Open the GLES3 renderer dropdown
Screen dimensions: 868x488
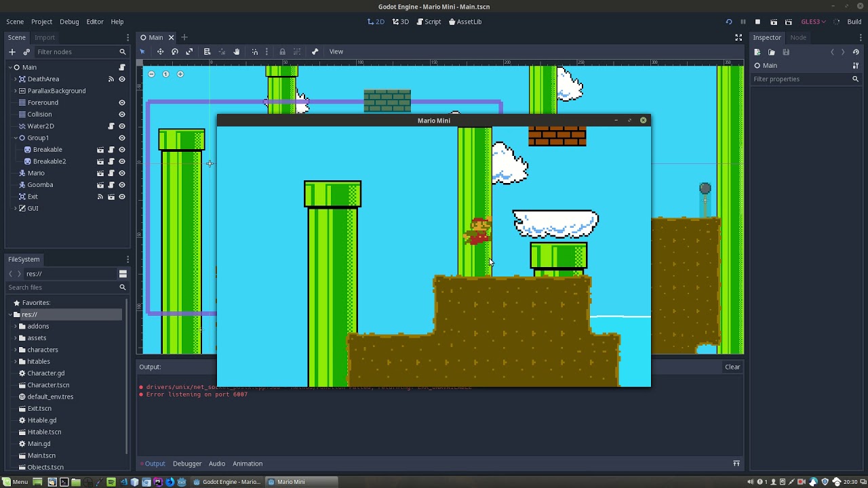pos(814,22)
